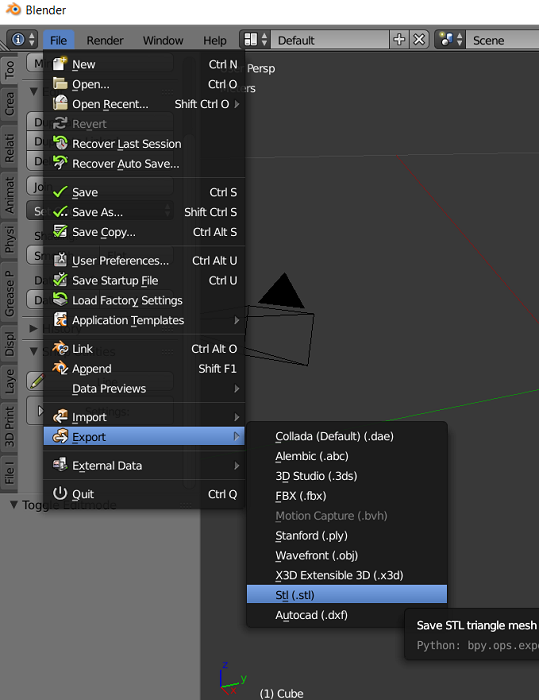Image resolution: width=539 pixels, height=700 pixels.
Task: Click the screen layout browse icon
Action: pos(251,40)
